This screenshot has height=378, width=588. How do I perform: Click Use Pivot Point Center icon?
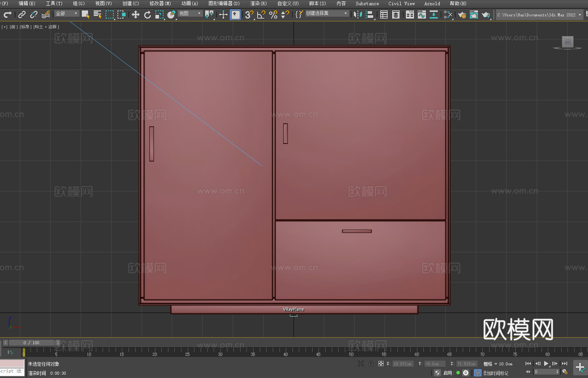209,14
